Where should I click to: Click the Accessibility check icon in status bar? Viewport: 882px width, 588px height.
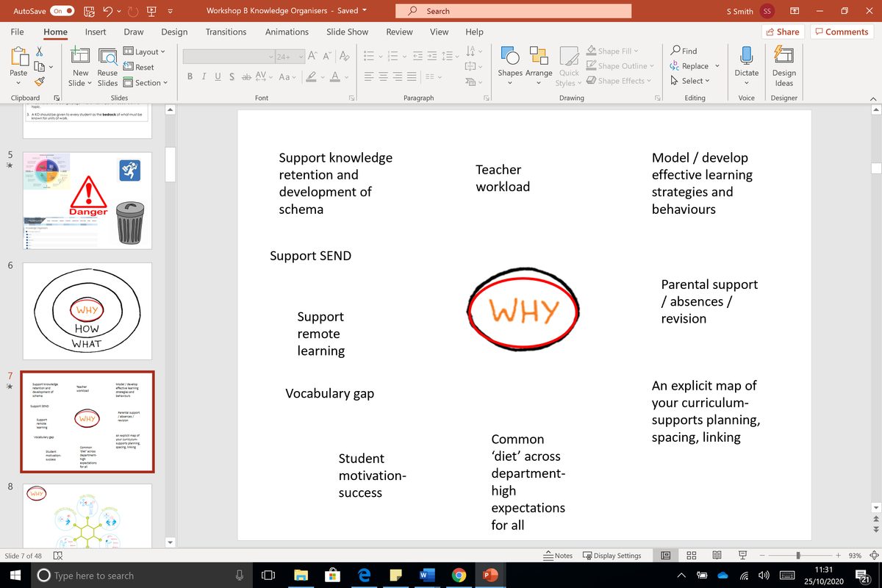58,556
